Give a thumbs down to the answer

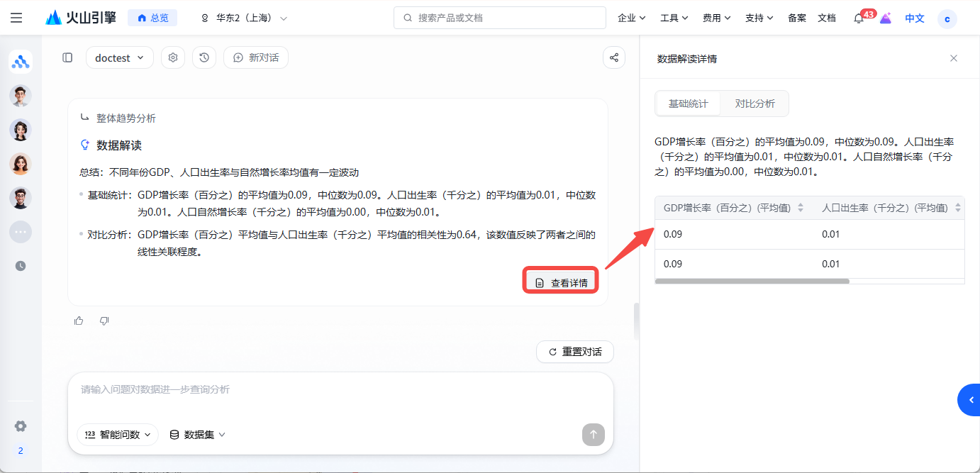pyautogui.click(x=104, y=321)
